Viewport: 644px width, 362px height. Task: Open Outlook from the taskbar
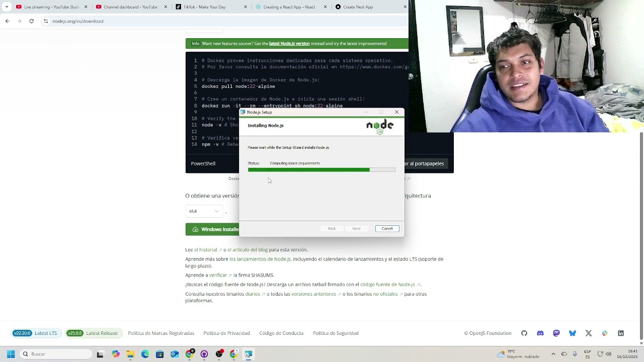175,354
